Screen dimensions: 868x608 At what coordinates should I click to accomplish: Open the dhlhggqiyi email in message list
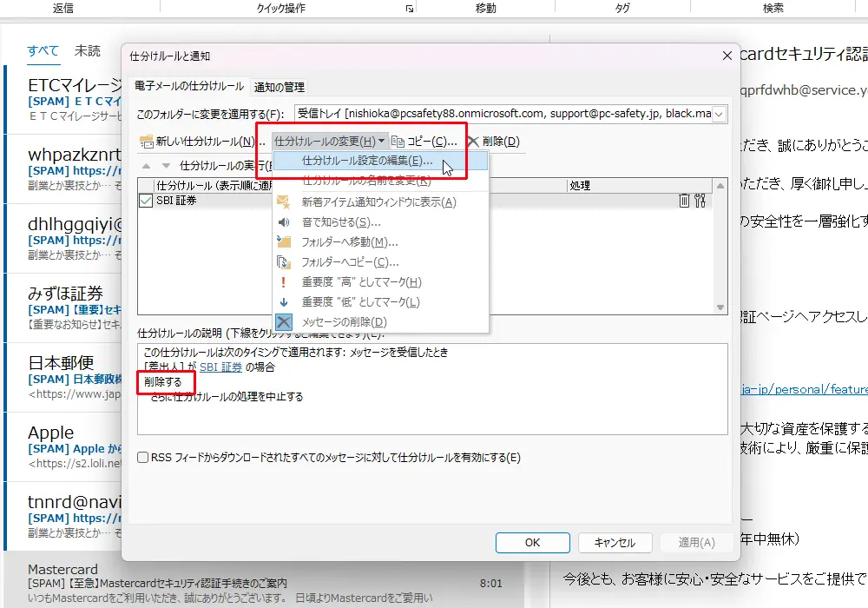pos(63,239)
